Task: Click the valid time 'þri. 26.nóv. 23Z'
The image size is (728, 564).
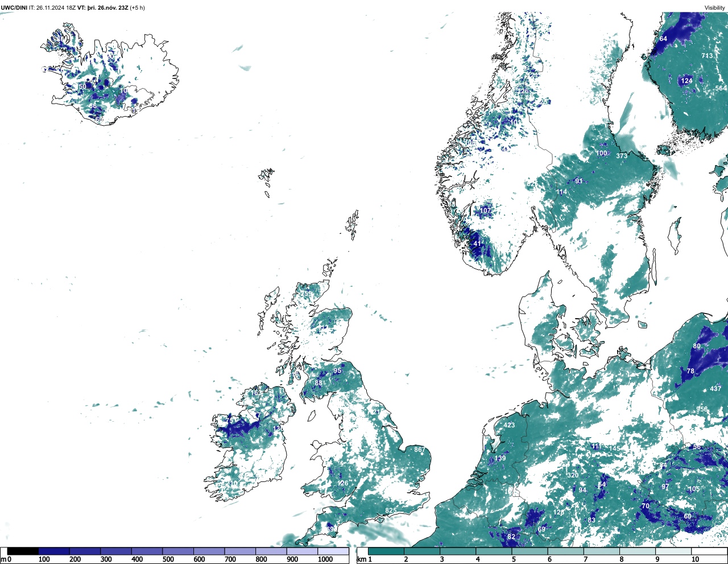Action: pos(108,8)
